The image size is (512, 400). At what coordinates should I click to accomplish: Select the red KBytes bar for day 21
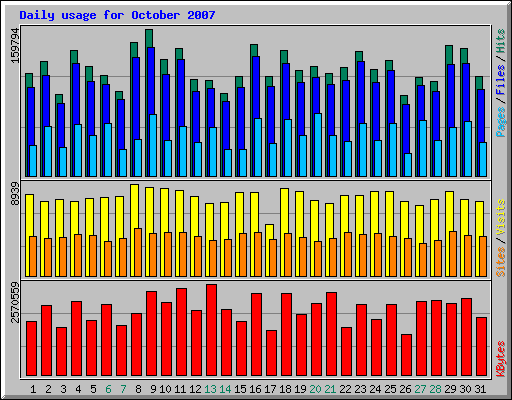coord(331,334)
